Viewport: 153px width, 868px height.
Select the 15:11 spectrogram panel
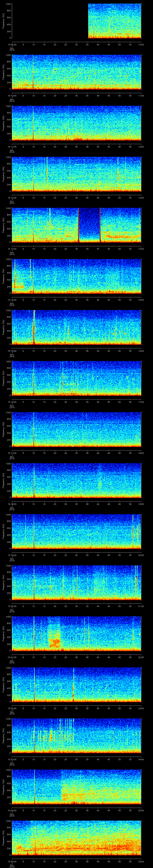click(x=76, y=123)
